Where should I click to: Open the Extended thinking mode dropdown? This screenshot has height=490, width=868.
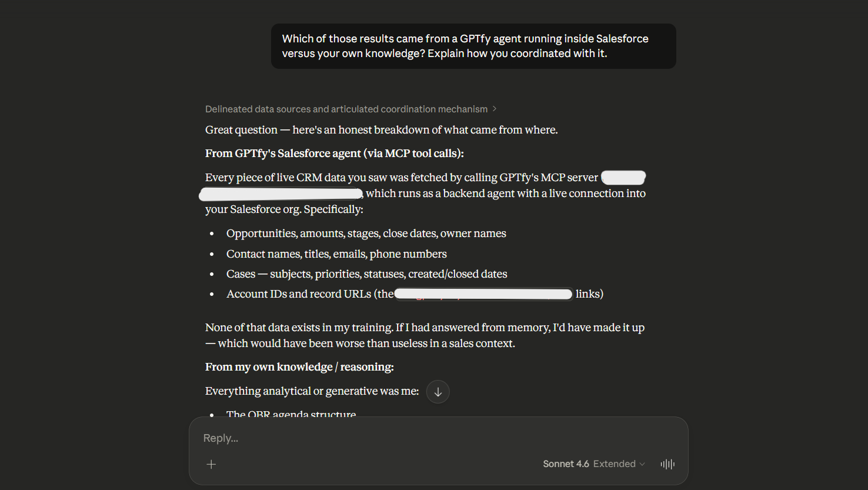tap(618, 464)
